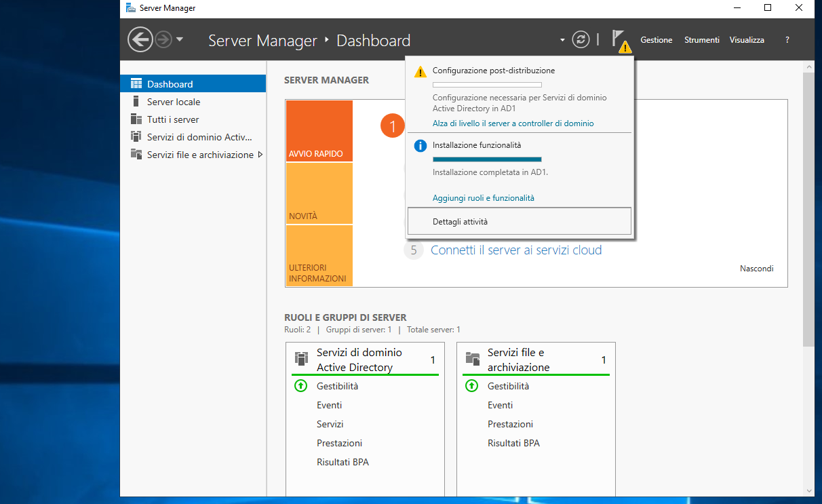Click Aggiungi ruoli e funzionalità link
Viewport: 822px width, 504px height.
(484, 198)
